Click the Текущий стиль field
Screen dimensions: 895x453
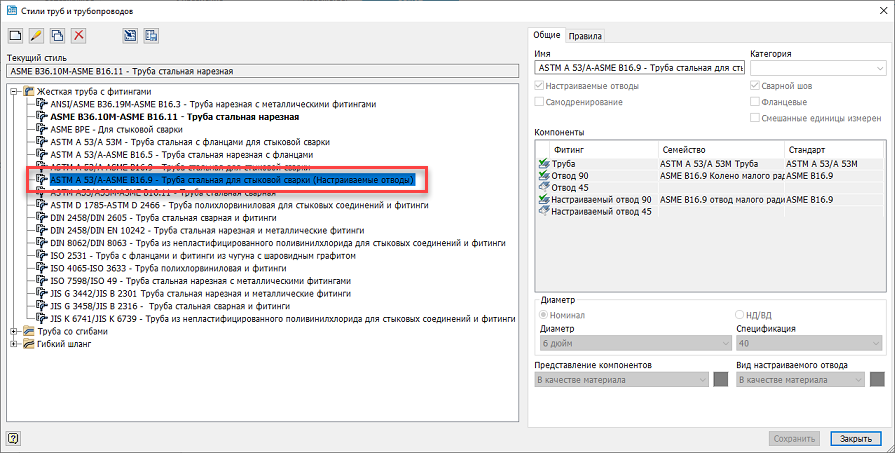click(x=263, y=71)
